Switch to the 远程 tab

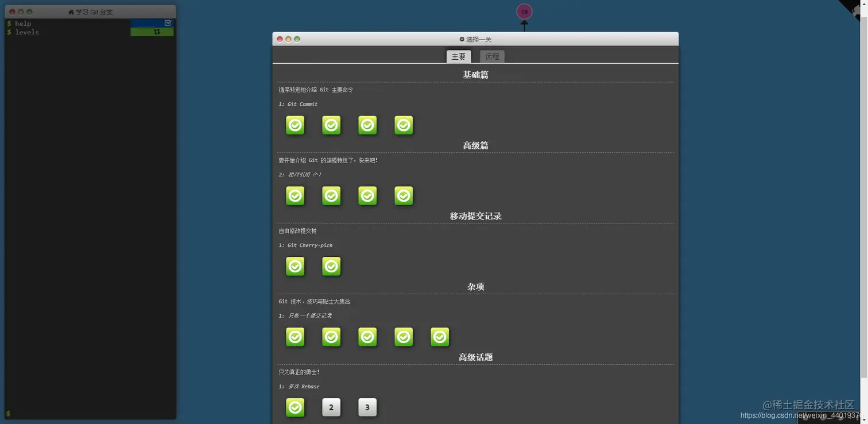492,56
